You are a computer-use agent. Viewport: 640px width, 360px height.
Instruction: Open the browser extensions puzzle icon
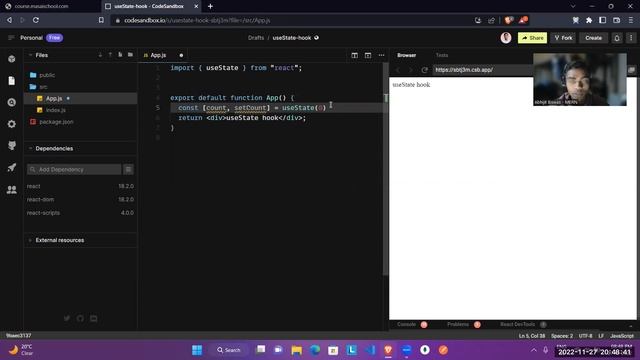[x=589, y=20]
